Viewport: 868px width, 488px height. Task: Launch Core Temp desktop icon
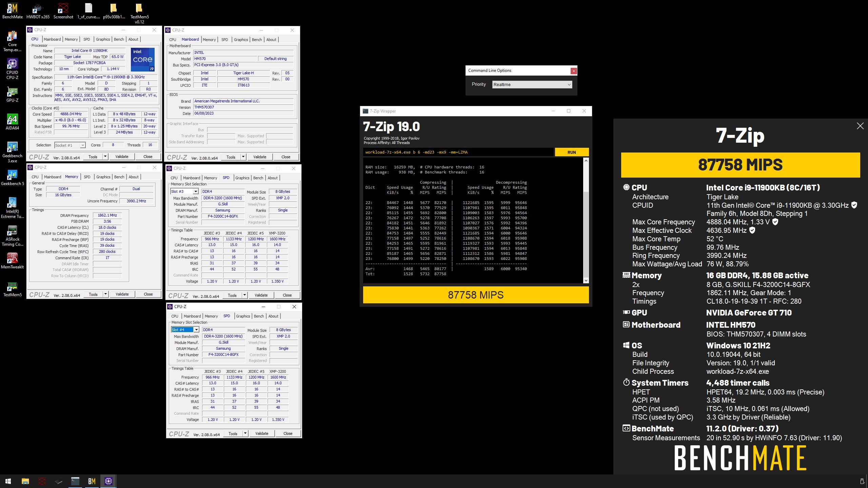(x=13, y=41)
